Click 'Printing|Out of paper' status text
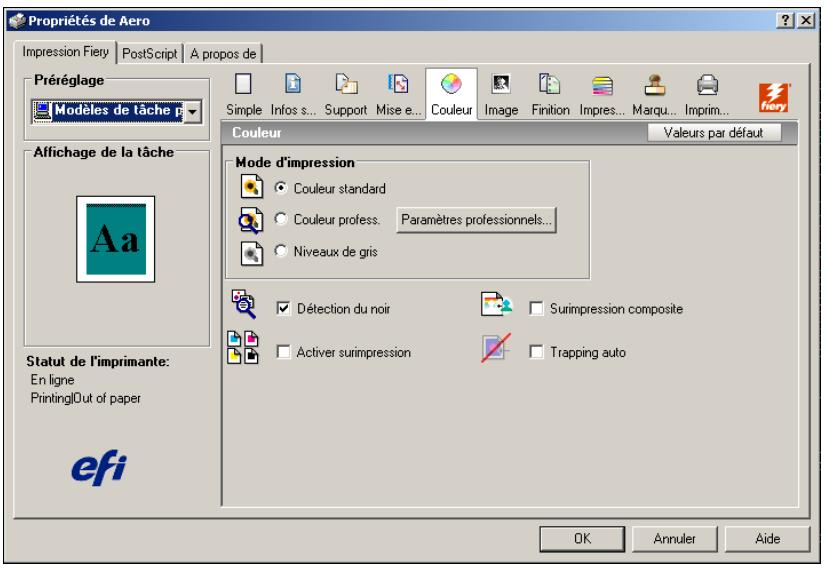 click(85, 398)
